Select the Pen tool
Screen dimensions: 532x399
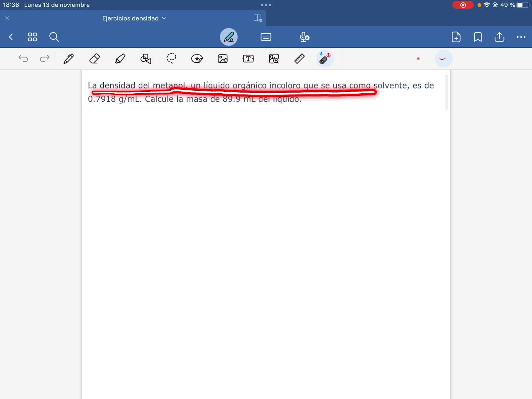69,59
